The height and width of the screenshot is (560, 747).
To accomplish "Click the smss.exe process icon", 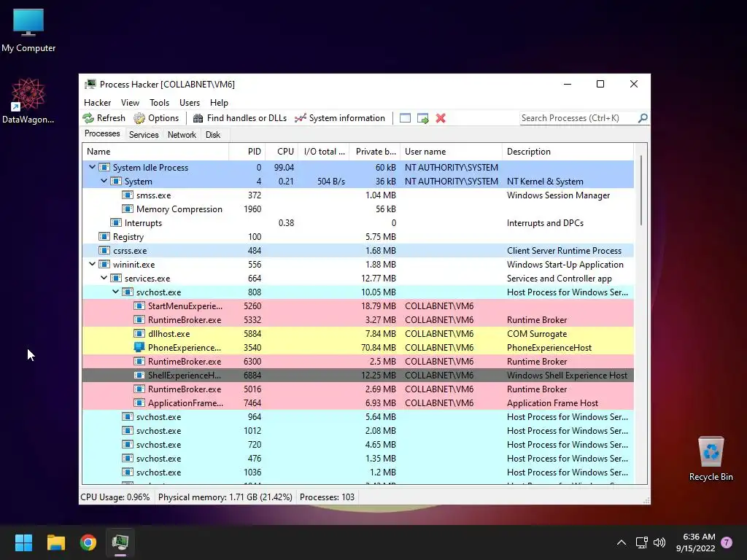I will [127, 195].
